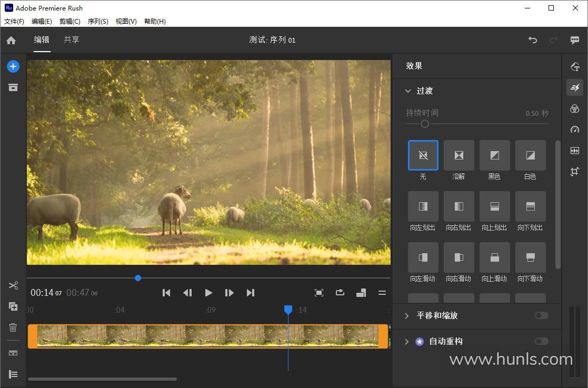Apply the 向上划出 wipe transition
The height and width of the screenshot is (388, 588).
pyautogui.click(x=495, y=206)
